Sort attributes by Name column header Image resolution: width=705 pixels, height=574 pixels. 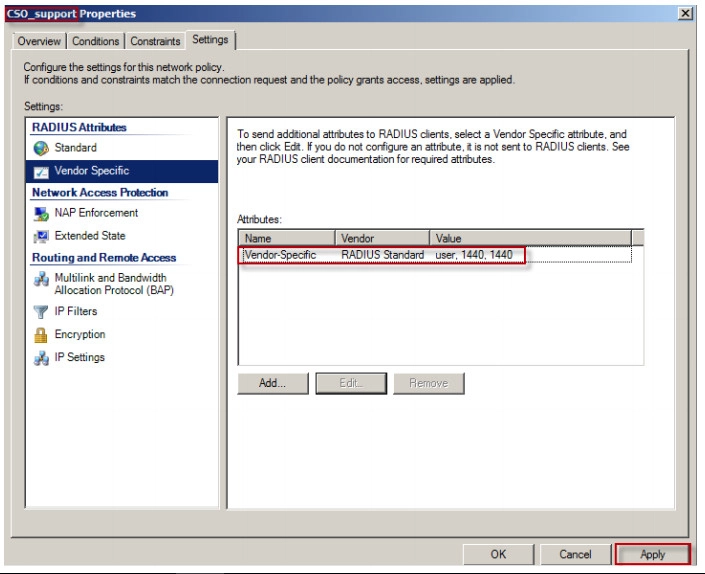point(285,238)
